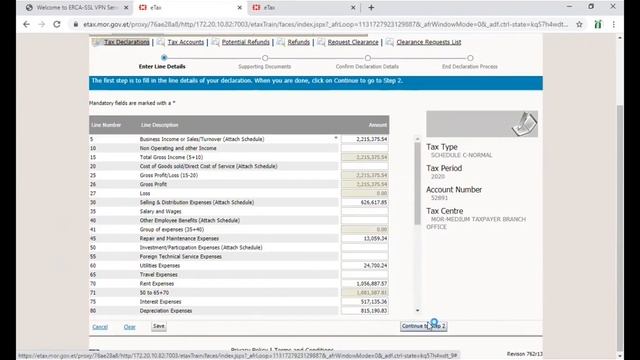Click the icon beside Refunds

[x=281, y=42]
